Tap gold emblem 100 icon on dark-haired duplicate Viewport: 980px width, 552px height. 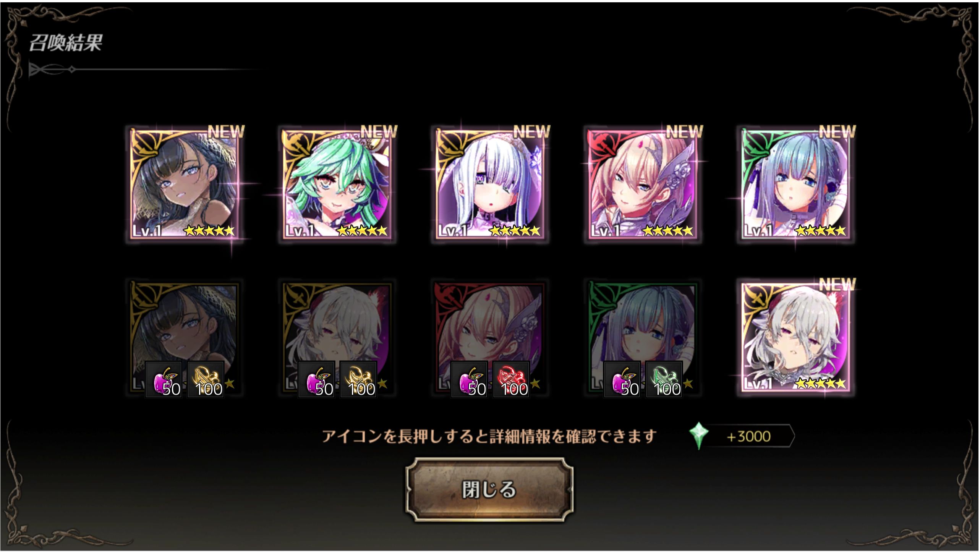pos(206,379)
